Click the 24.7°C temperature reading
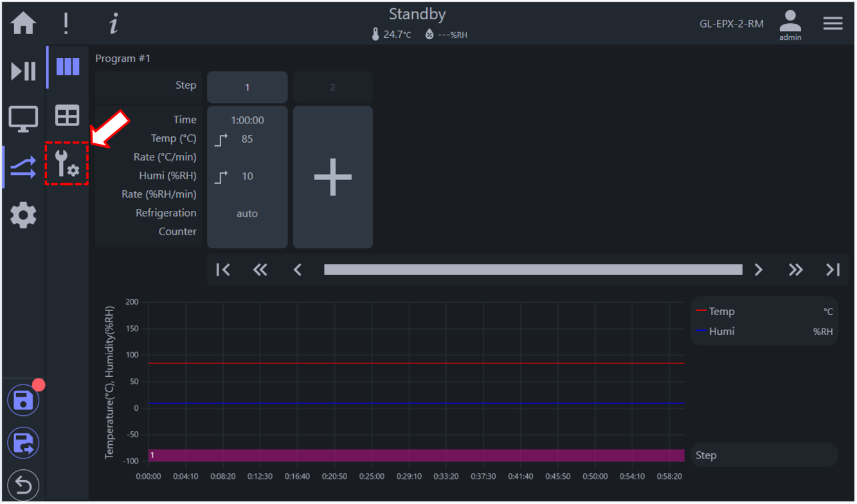The image size is (857, 504). (392, 35)
